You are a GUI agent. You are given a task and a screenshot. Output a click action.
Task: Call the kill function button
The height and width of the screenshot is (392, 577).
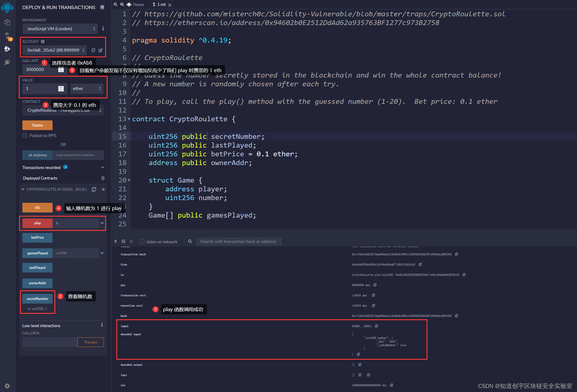coord(37,208)
